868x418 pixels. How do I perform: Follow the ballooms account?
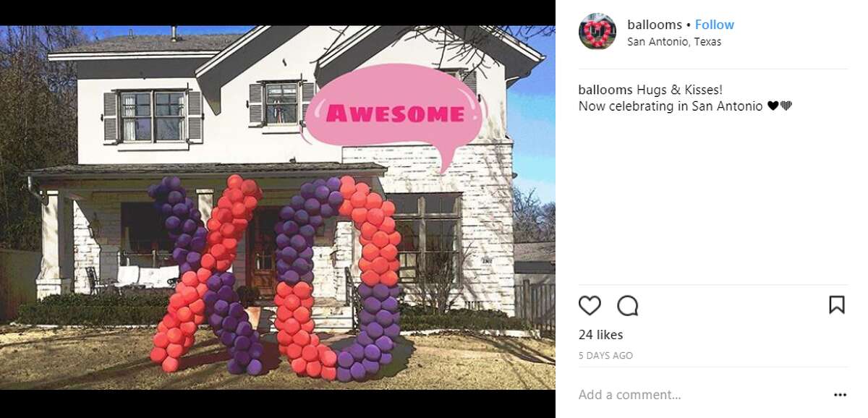[x=715, y=25]
